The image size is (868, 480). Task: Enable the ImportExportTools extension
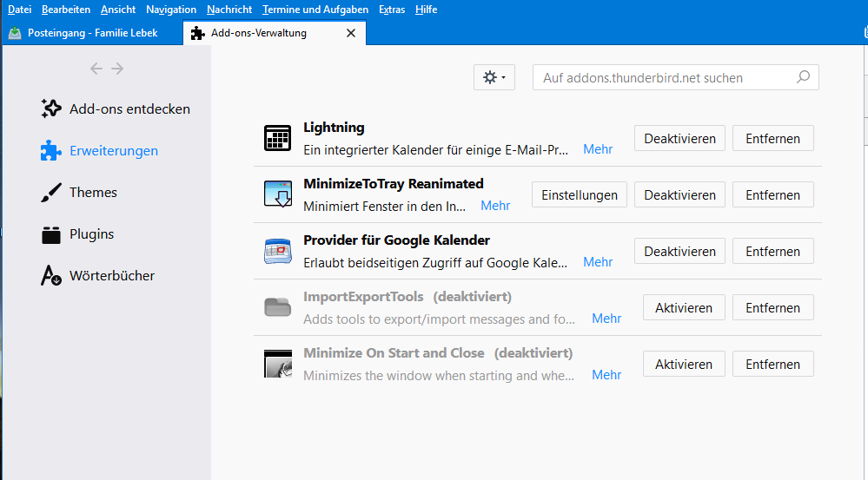click(x=684, y=308)
